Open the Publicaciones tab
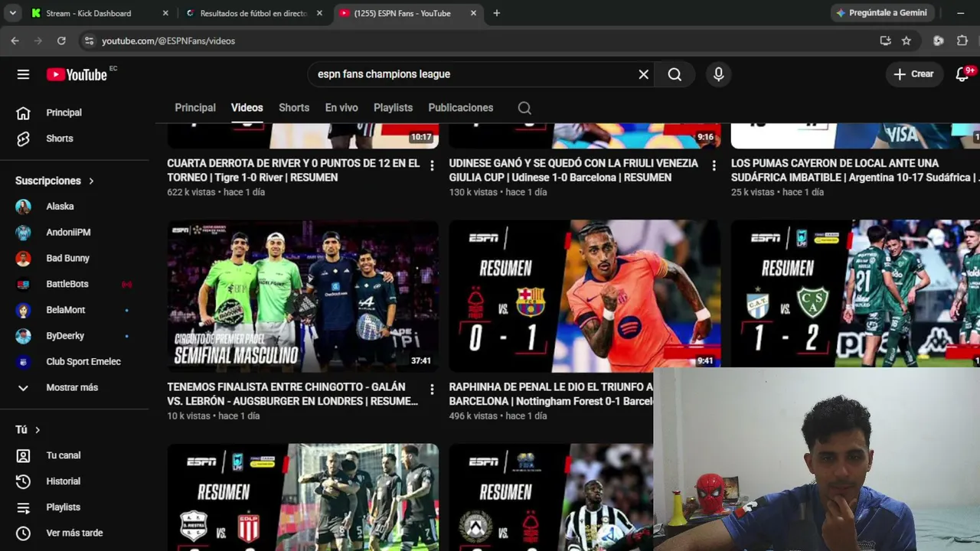The width and height of the screenshot is (980, 551). 461,108
